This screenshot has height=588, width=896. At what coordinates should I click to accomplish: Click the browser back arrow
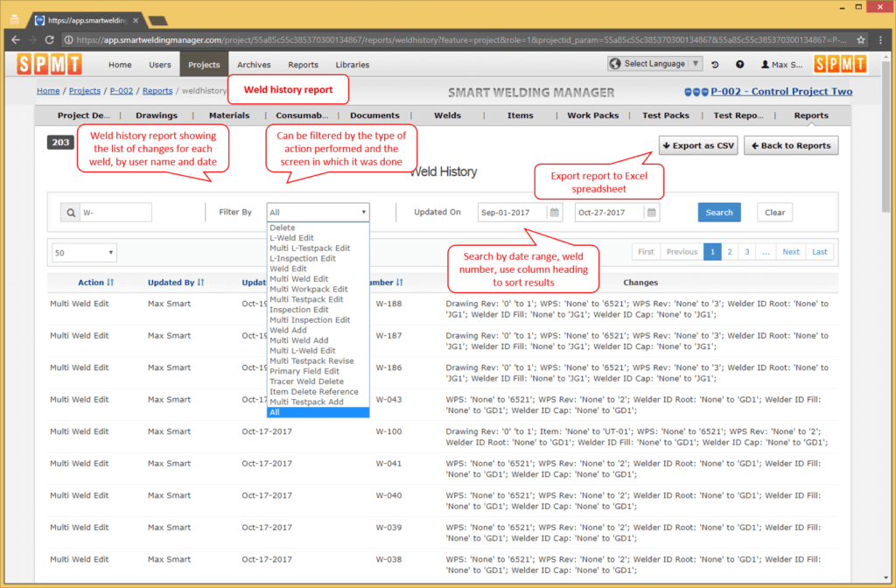click(x=16, y=40)
